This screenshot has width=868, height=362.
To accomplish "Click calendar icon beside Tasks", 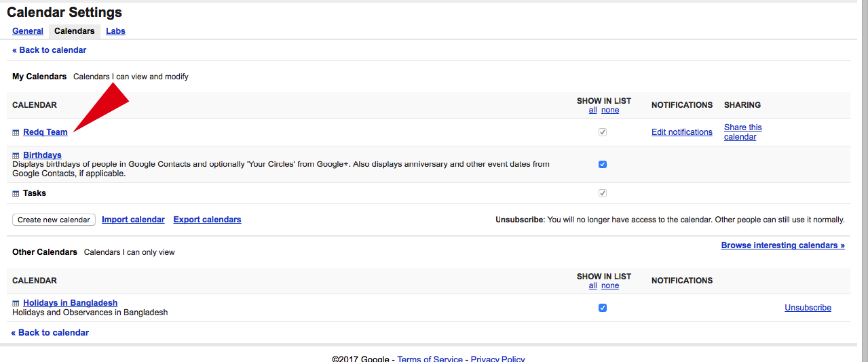I will pyautogui.click(x=16, y=194).
